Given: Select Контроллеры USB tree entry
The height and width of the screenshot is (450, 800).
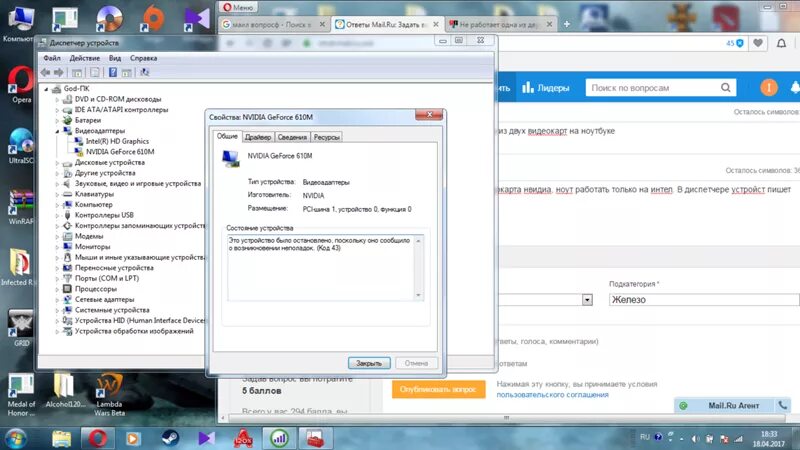Looking at the screenshot, I should [x=104, y=215].
